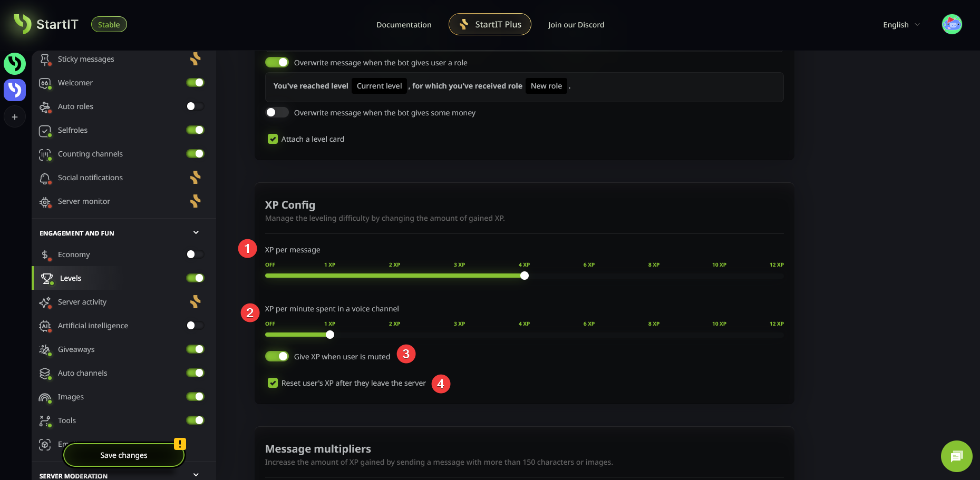Click the Levels trophy icon

point(47,278)
